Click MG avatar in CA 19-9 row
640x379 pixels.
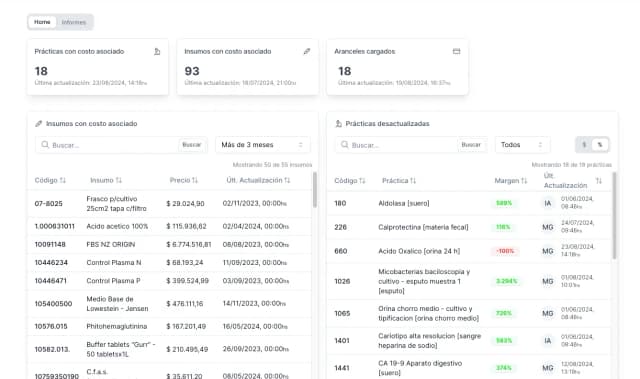(x=548, y=368)
